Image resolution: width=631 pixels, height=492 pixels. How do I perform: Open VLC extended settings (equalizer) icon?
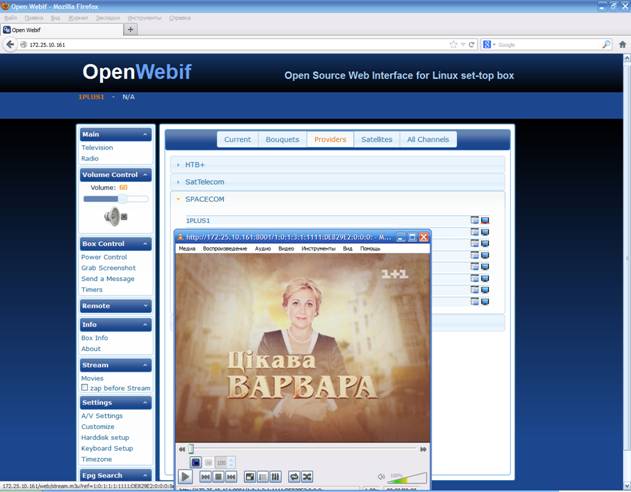click(x=275, y=477)
